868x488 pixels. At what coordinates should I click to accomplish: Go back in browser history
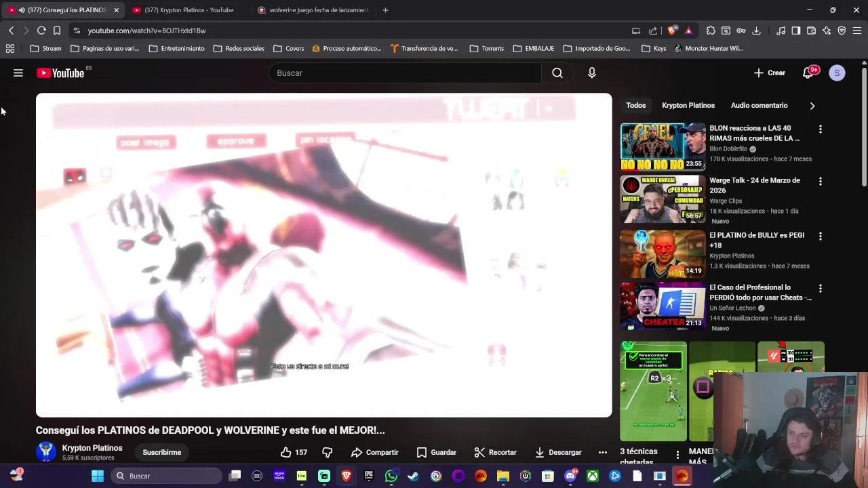point(11,30)
